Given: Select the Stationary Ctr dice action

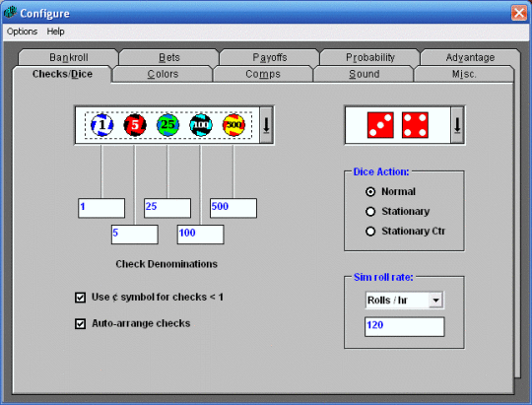Looking at the screenshot, I should (405, 232).
